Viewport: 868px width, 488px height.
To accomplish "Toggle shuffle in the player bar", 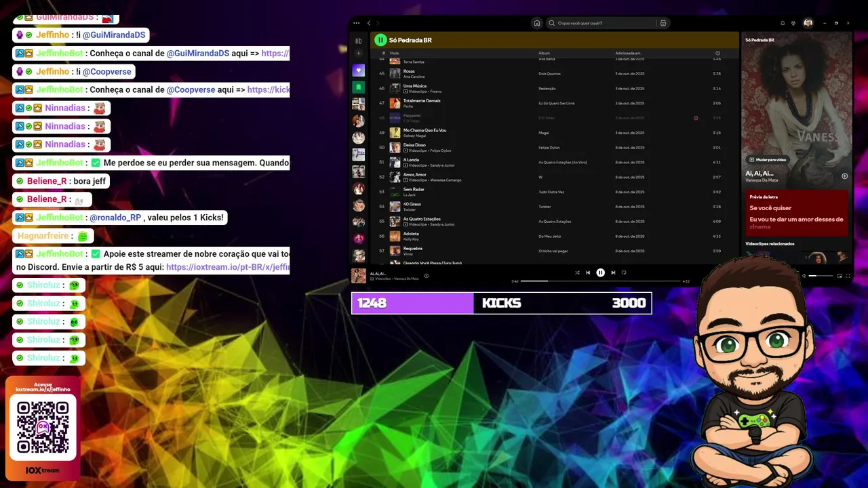I will (577, 272).
